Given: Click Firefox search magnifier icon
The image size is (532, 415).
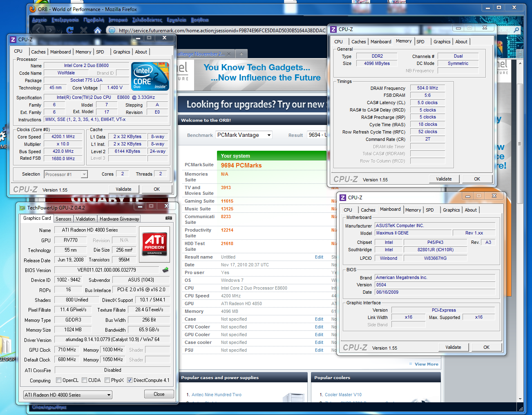Looking at the screenshot, I should point(516,30).
